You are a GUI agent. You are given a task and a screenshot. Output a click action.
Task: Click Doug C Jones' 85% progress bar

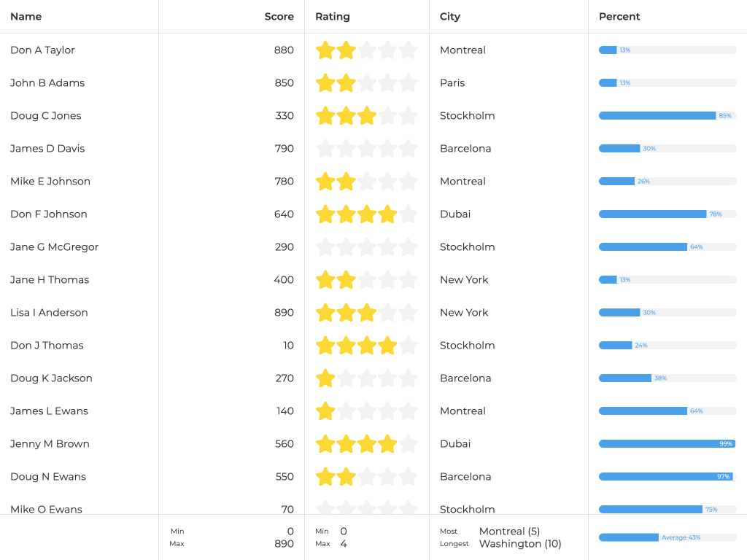pos(667,116)
